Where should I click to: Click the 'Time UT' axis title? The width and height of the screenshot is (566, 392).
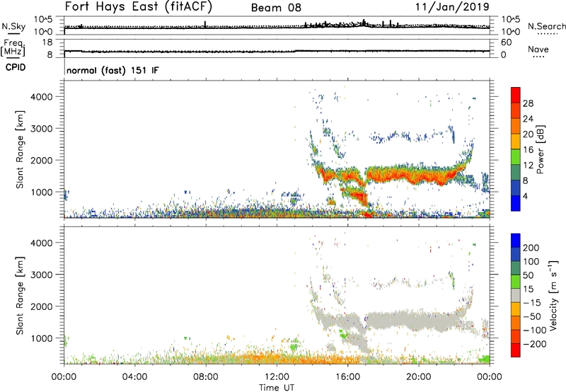[277, 388]
